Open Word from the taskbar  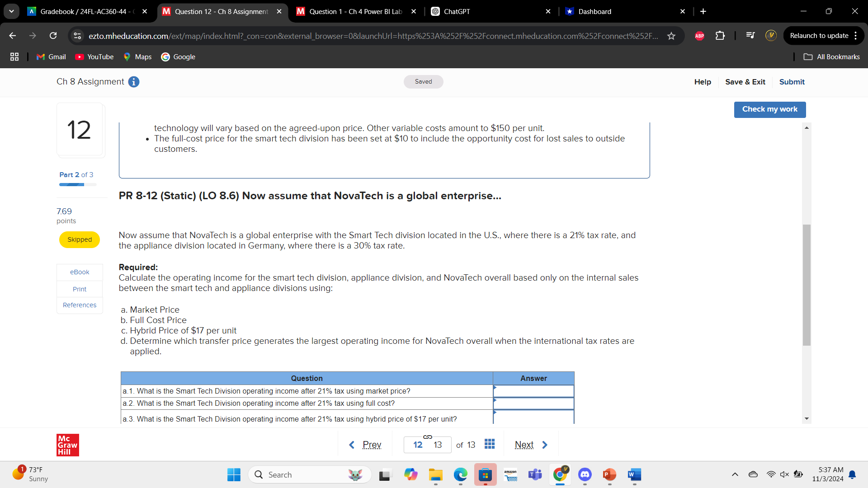point(634,475)
